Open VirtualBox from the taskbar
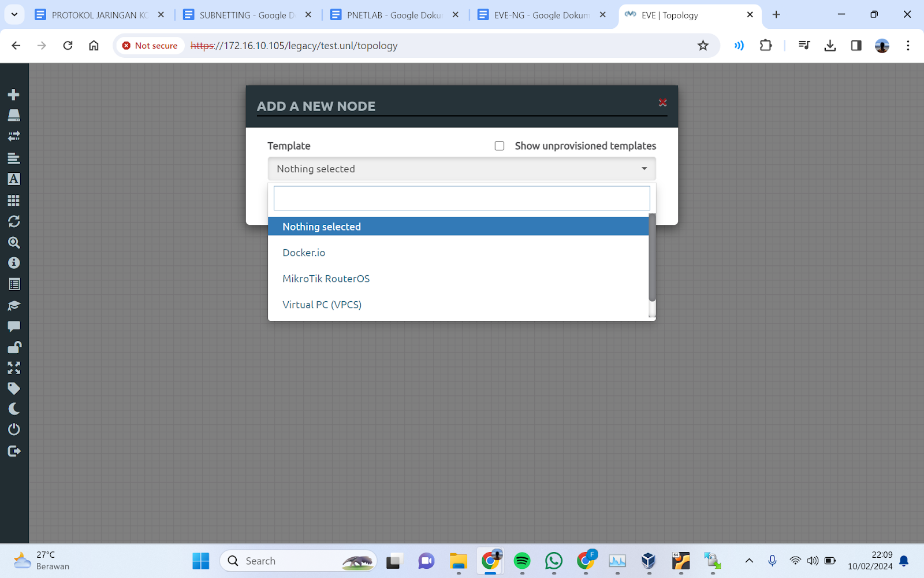The width and height of the screenshot is (924, 578). 649,561
